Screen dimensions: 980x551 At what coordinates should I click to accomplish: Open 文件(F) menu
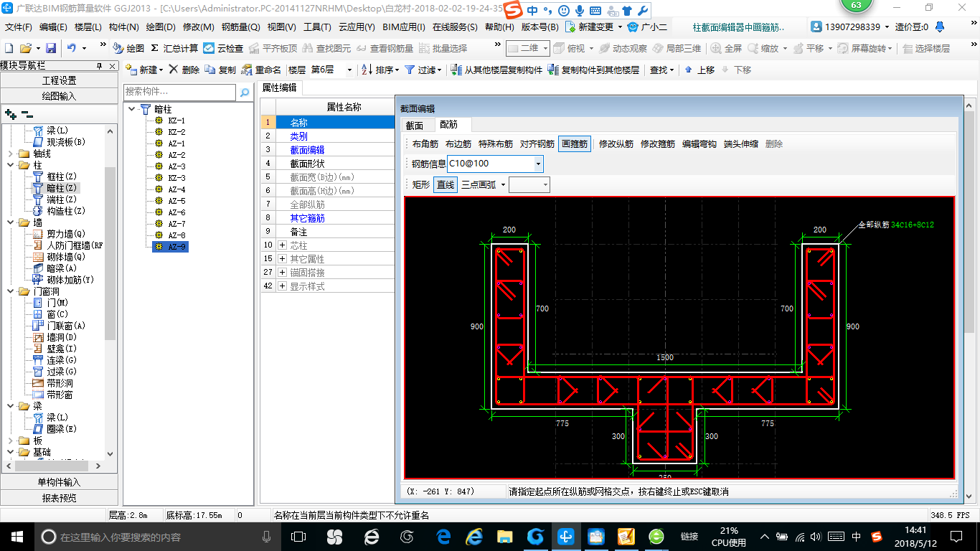coord(18,27)
